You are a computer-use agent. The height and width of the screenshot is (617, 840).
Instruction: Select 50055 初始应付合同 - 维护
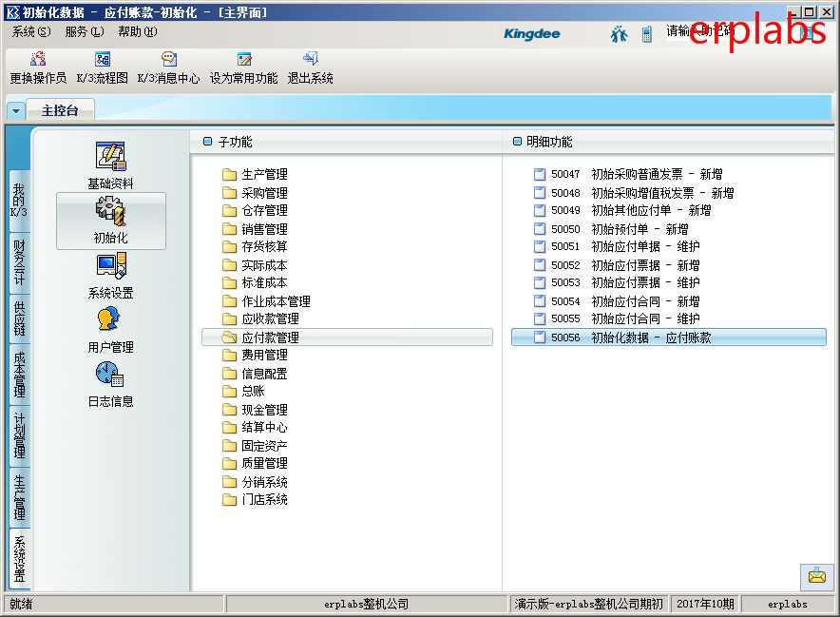pyautogui.click(x=617, y=318)
